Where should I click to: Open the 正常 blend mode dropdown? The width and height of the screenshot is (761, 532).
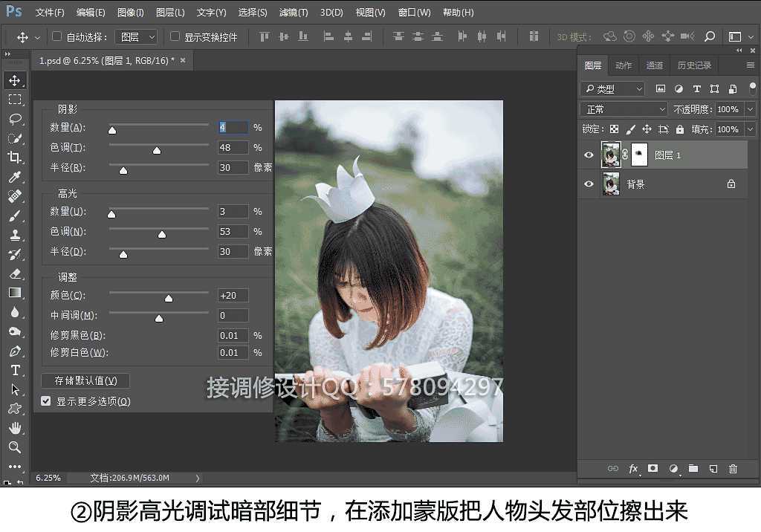(x=623, y=108)
